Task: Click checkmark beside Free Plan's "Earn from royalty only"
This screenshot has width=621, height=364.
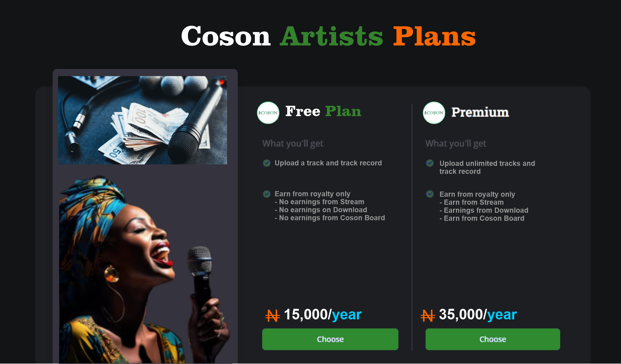Action: [267, 194]
